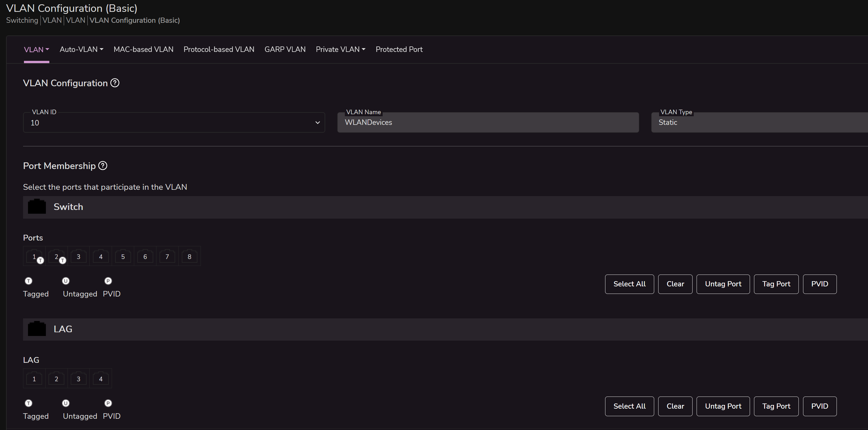Expand the Auto-VLAN menu
The width and height of the screenshot is (868, 430).
(x=81, y=50)
